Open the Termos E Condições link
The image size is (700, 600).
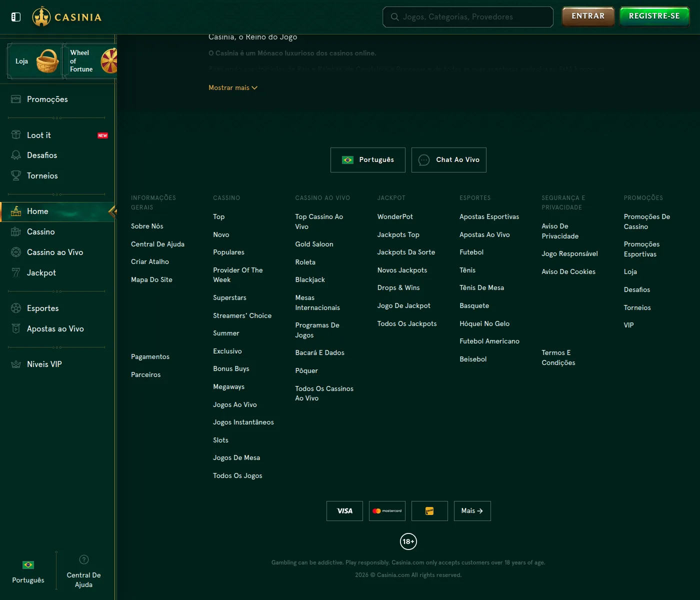(x=558, y=357)
